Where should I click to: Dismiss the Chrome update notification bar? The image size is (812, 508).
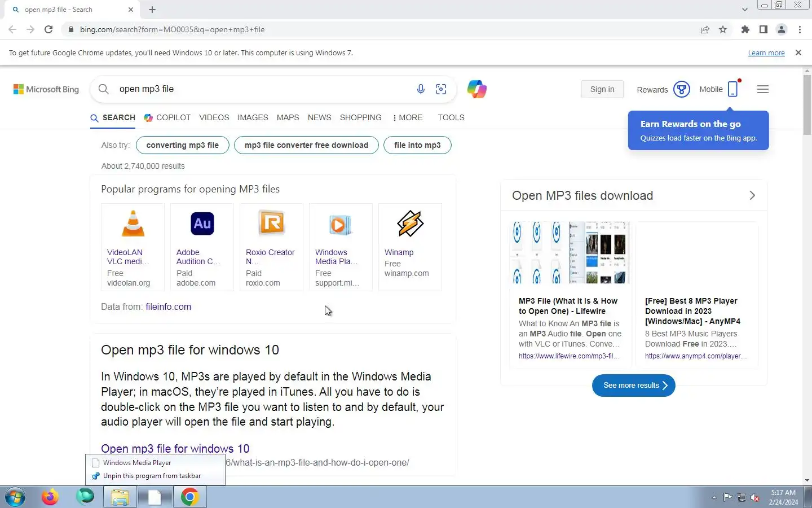[798, 52]
